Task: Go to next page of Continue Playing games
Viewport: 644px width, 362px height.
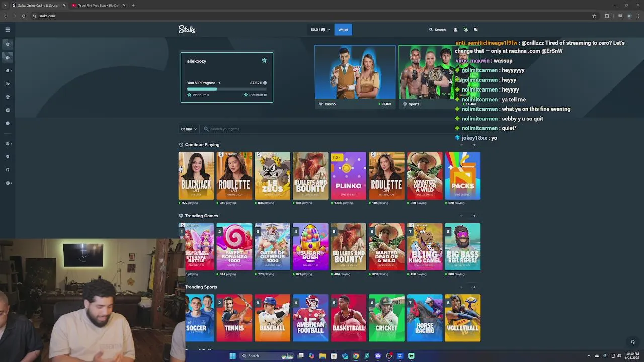Action: pyautogui.click(x=474, y=145)
